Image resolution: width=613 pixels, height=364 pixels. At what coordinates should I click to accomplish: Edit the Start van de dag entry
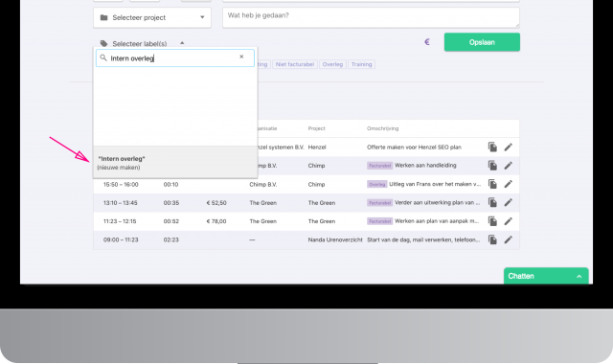click(x=508, y=239)
